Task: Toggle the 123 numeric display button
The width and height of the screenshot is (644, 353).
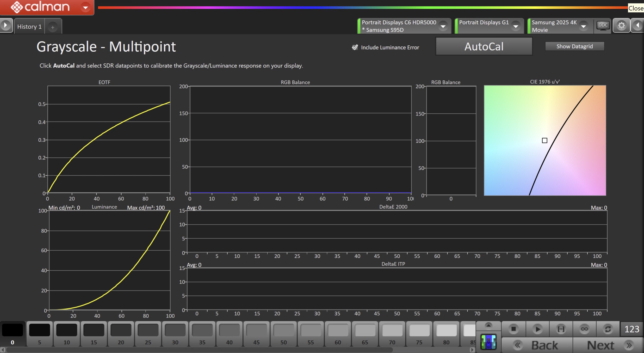Action: click(x=632, y=329)
